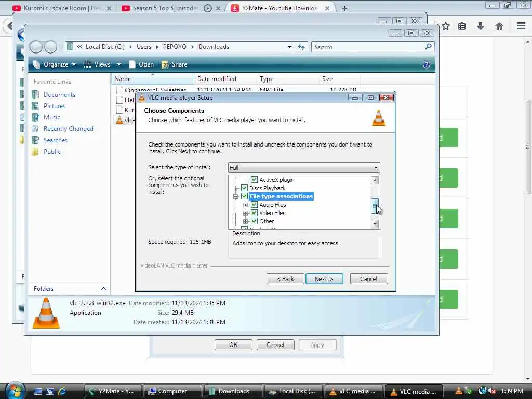Switch to Y2Mate taskbar button
The height and width of the screenshot is (399, 532).
pos(113,391)
